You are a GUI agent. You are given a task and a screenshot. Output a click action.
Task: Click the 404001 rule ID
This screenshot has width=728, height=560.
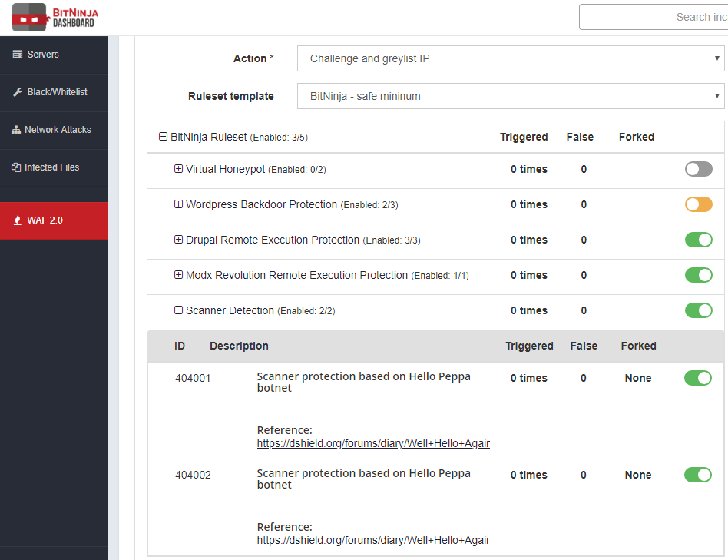(x=193, y=379)
